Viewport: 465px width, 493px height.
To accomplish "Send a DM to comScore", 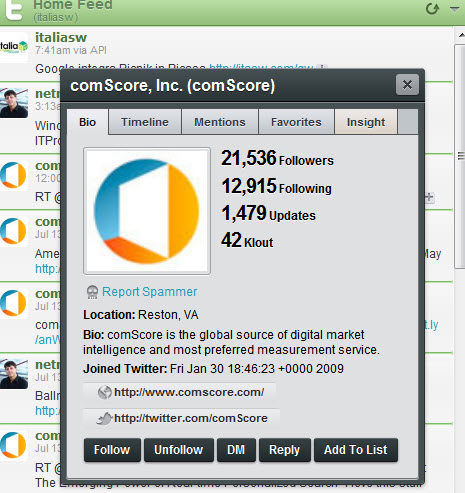I will tap(236, 450).
